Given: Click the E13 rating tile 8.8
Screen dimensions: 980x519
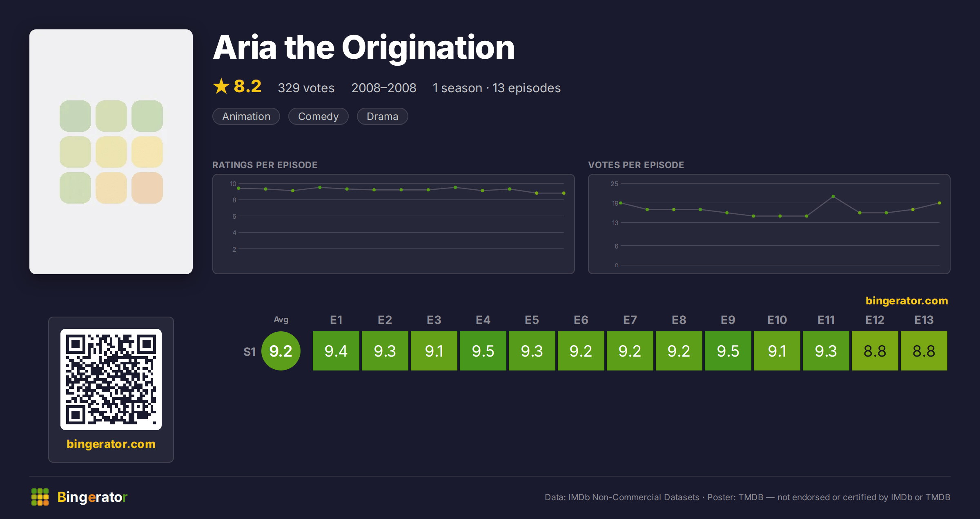Looking at the screenshot, I should coord(924,351).
